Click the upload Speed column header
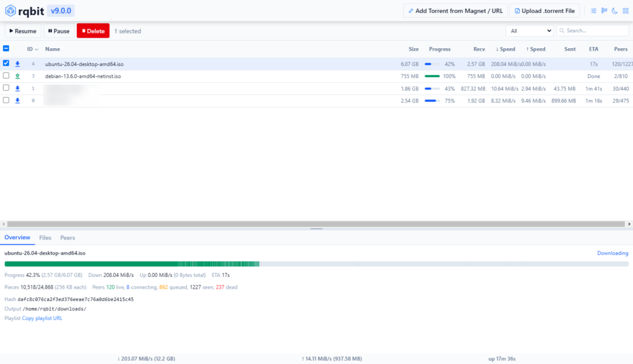The image size is (633, 364). [x=536, y=49]
